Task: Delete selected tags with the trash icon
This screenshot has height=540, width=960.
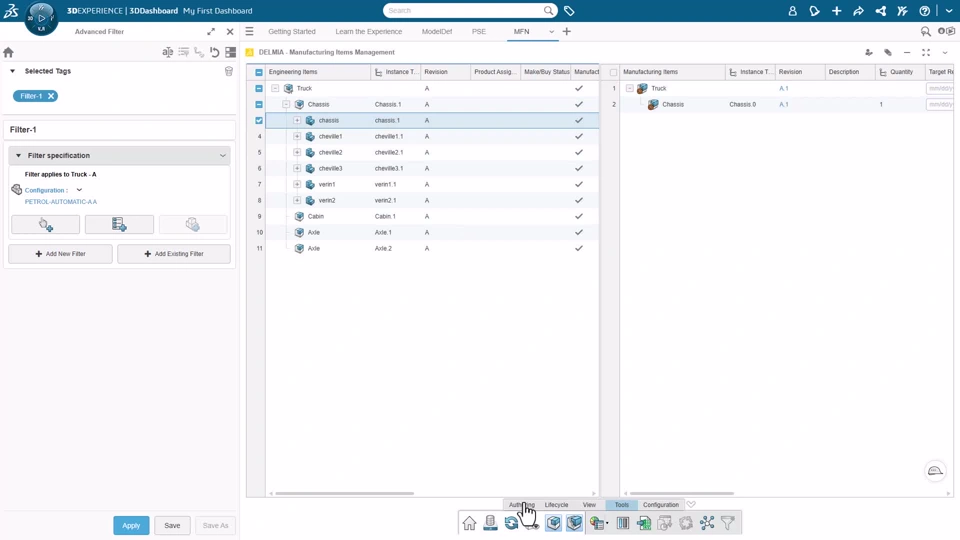Action: [x=229, y=71]
